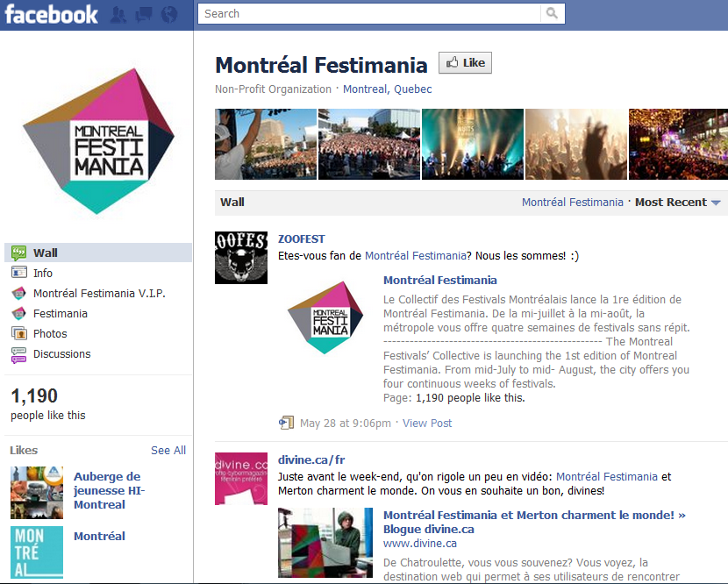Open the daytime outdoor crowd photo

pos(369,144)
